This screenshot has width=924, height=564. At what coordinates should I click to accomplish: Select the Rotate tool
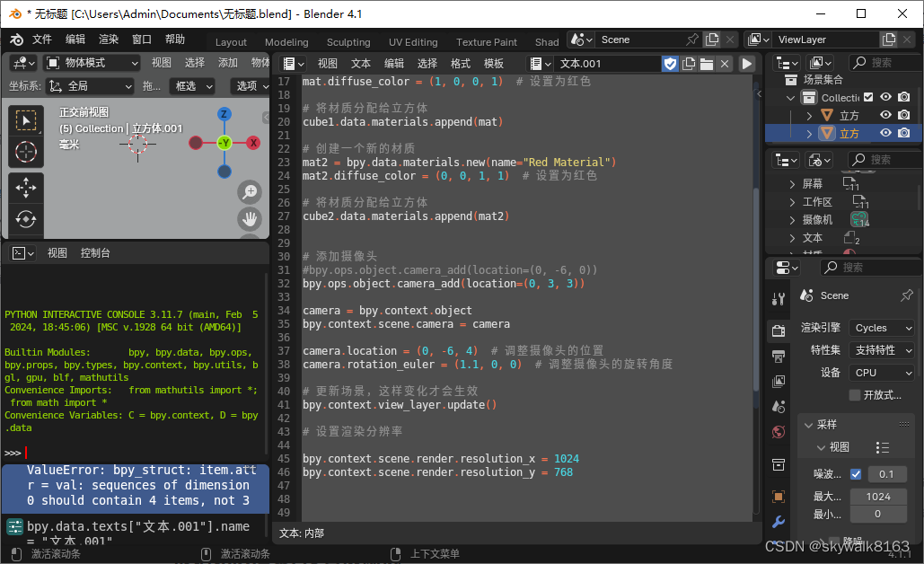click(25, 219)
